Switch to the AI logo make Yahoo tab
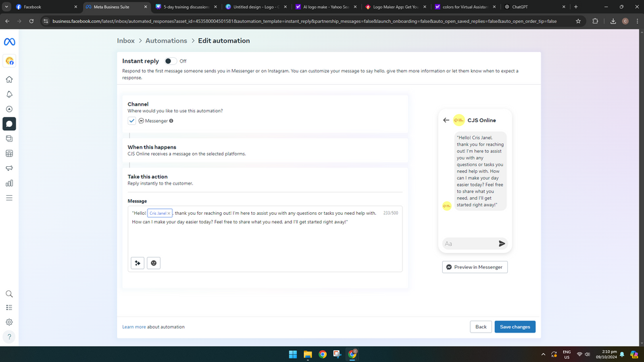644x362 pixels. pos(326,7)
